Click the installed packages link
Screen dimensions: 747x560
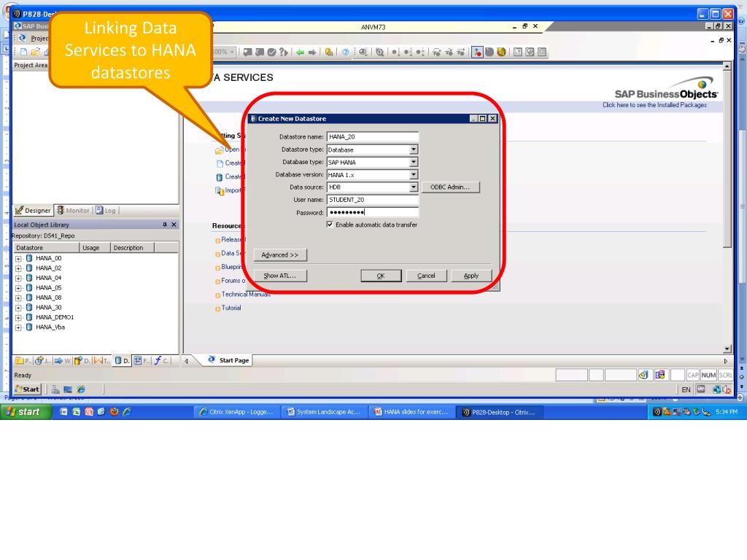tap(654, 105)
